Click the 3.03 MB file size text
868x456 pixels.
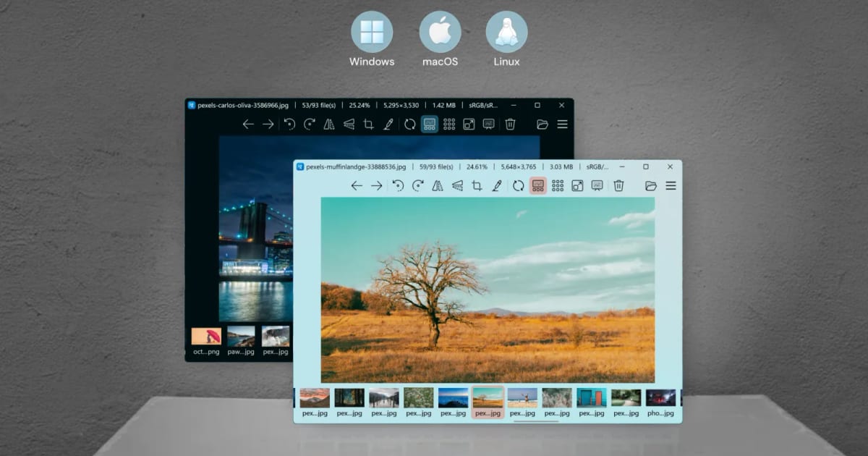pyautogui.click(x=562, y=166)
